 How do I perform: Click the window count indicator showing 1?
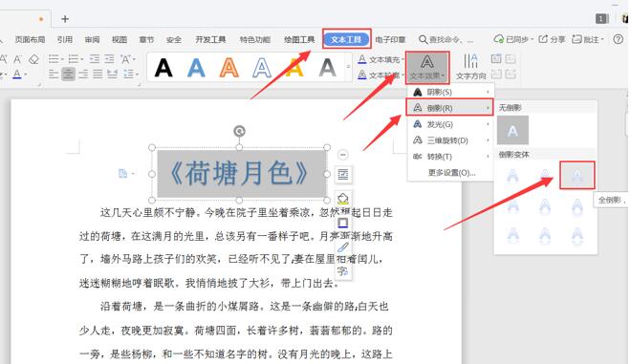pos(601,18)
